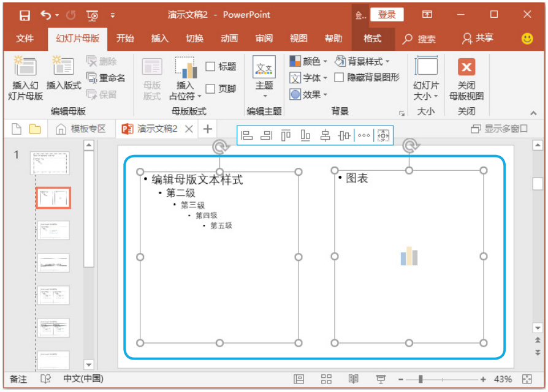
Task: Open the 帮助 tab
Action: pyautogui.click(x=333, y=39)
